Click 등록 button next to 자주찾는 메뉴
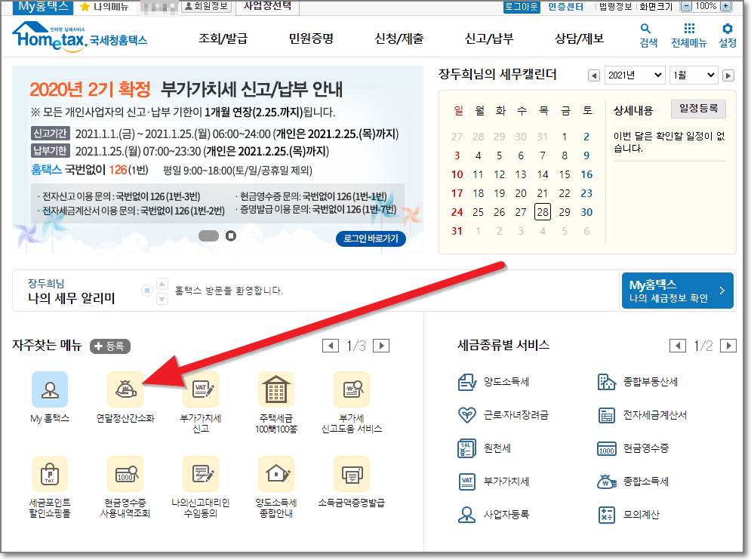The image size is (751, 560). click(x=110, y=346)
